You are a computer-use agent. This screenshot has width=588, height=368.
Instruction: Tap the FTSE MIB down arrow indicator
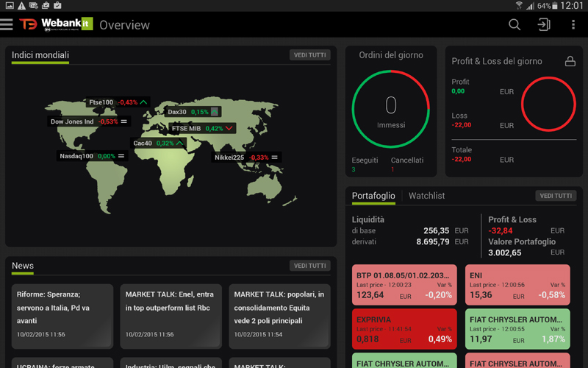click(229, 128)
